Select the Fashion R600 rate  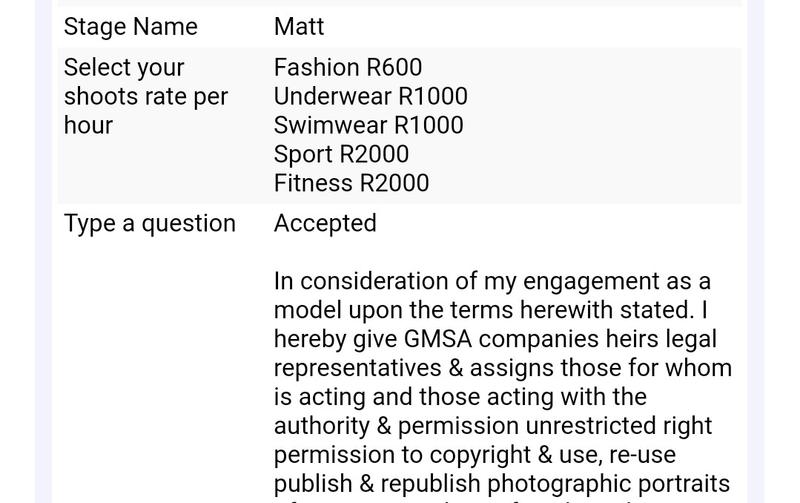coord(348,67)
